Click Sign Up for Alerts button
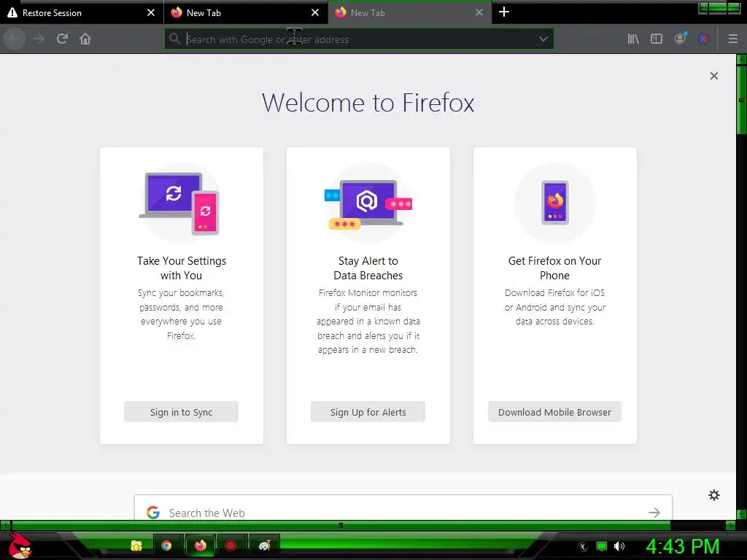The width and height of the screenshot is (747, 560). pyautogui.click(x=368, y=412)
